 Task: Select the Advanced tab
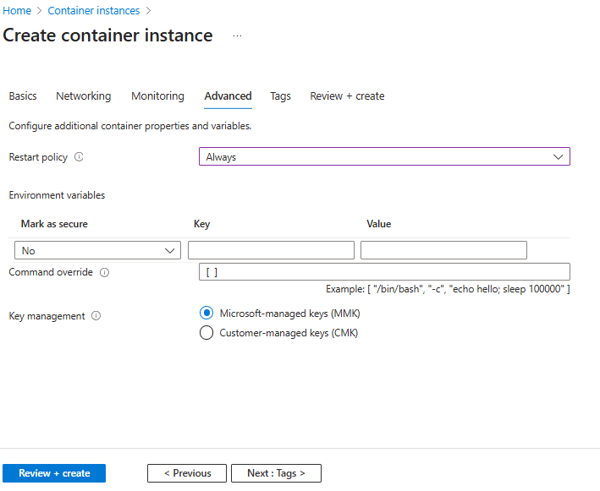tap(228, 96)
